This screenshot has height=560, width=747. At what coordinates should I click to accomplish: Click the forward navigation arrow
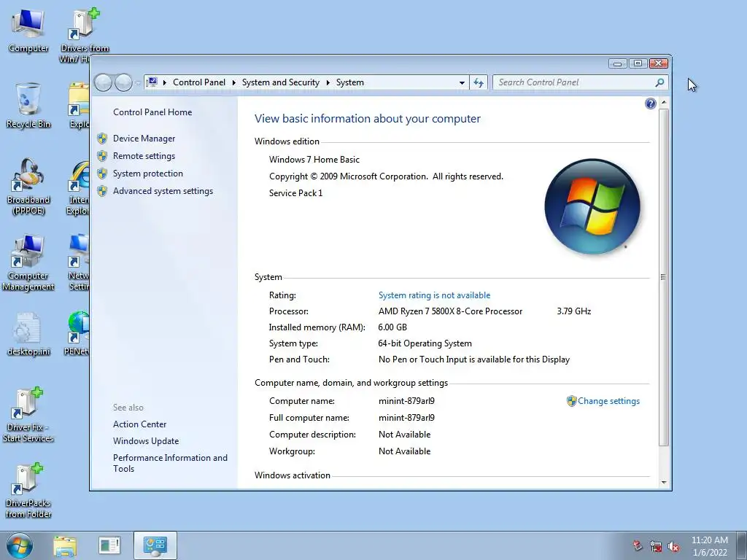tap(123, 83)
